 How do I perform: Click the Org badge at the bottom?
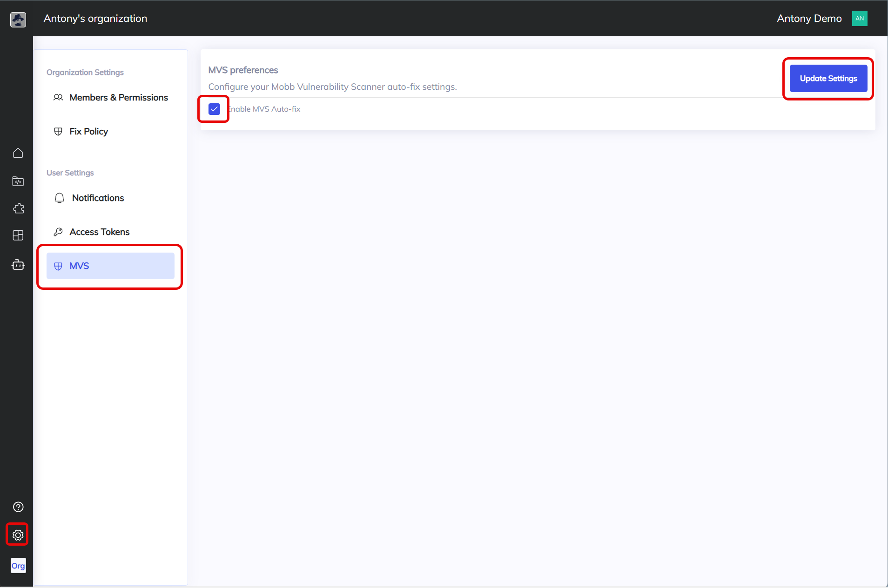tap(18, 566)
